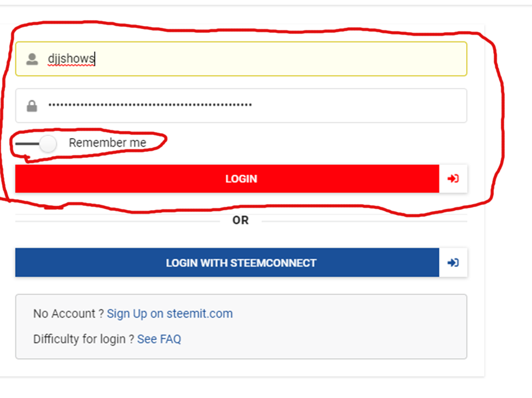Viewport: 532px width, 398px height.
Task: Open the Sign Up on steemit.com link
Action: tap(170, 313)
